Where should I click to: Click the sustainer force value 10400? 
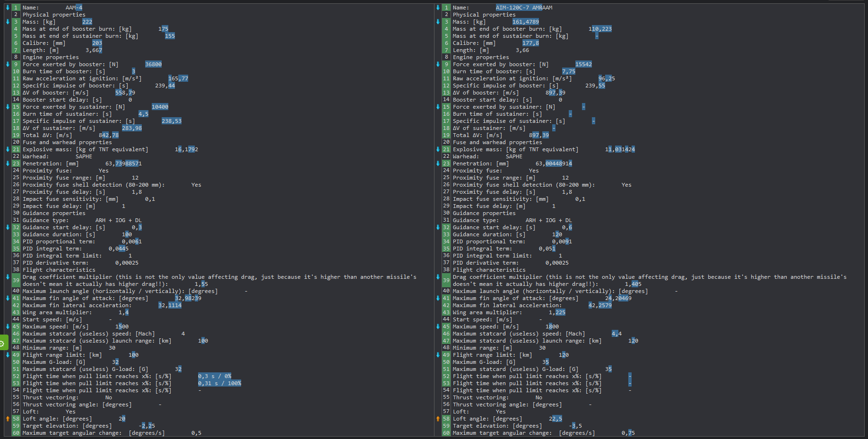click(x=160, y=107)
